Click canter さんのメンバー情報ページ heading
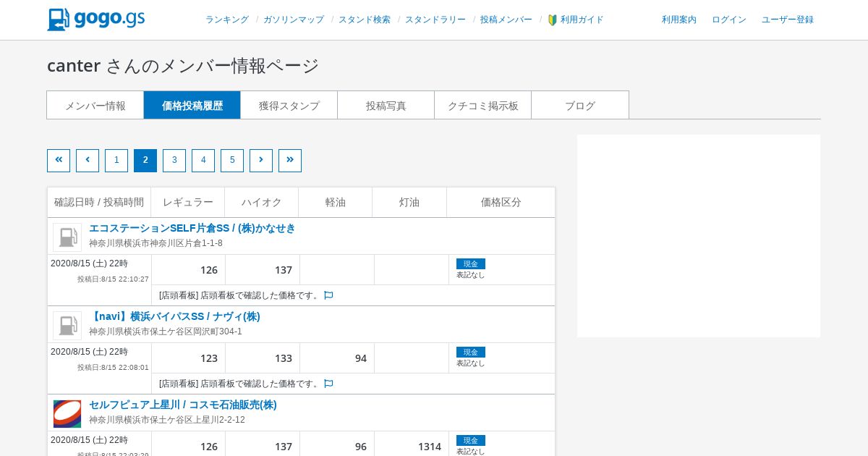The height and width of the screenshot is (456, 868). coord(183,66)
